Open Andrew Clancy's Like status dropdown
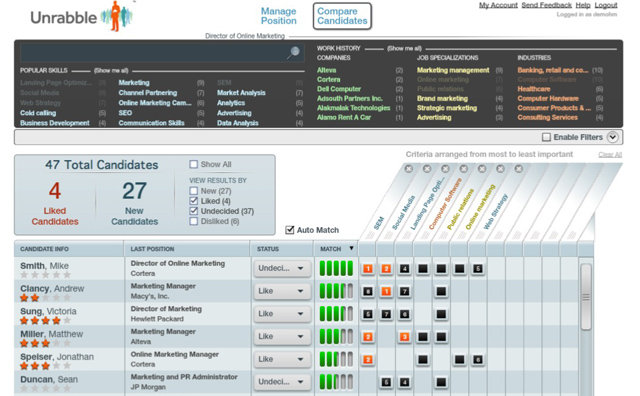The image size is (640, 396). (x=282, y=291)
